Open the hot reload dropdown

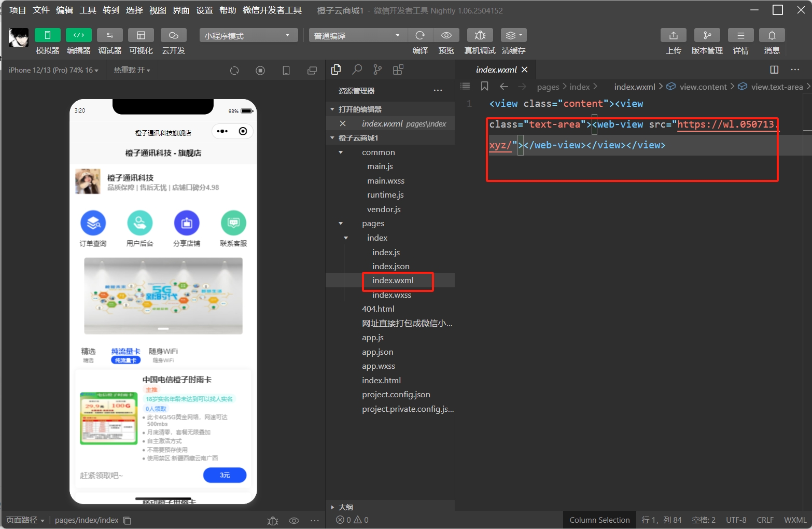pyautogui.click(x=132, y=70)
